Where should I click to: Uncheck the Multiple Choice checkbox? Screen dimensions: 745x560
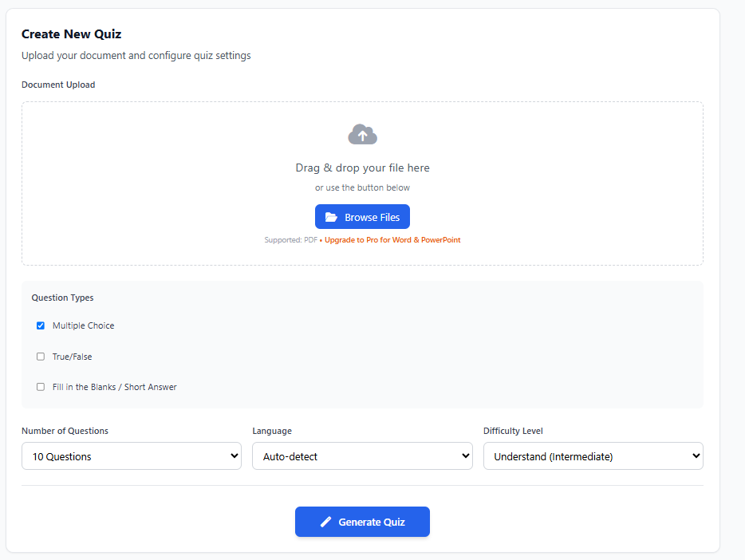[41, 325]
